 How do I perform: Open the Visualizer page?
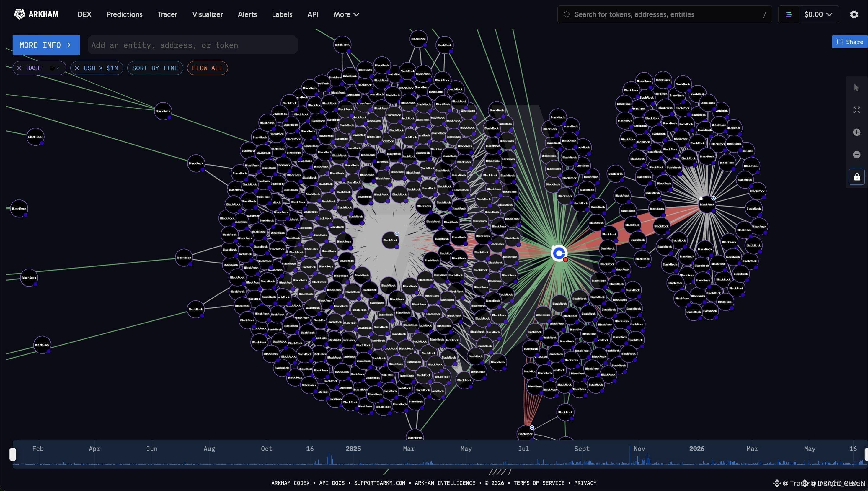207,14
